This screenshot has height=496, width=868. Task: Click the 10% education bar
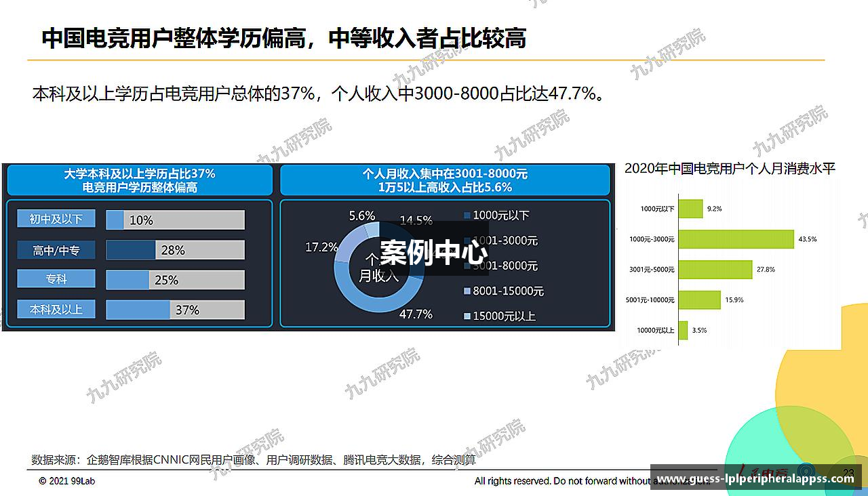(x=176, y=220)
